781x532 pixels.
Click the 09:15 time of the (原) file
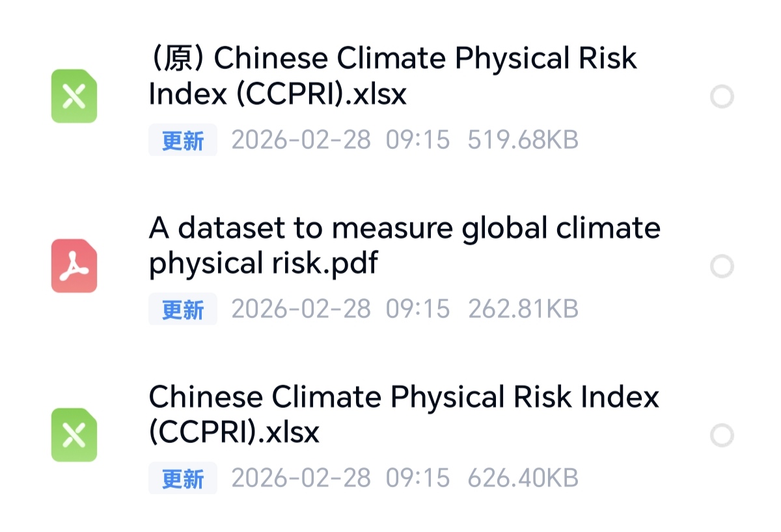pyautogui.click(x=418, y=140)
